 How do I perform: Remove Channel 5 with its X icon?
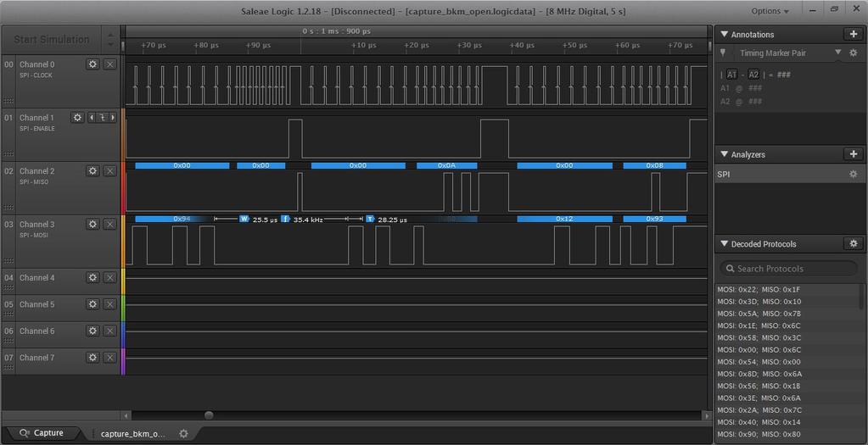coord(110,304)
